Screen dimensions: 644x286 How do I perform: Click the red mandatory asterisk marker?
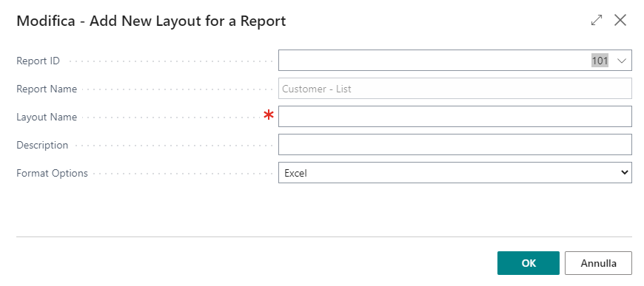click(269, 115)
